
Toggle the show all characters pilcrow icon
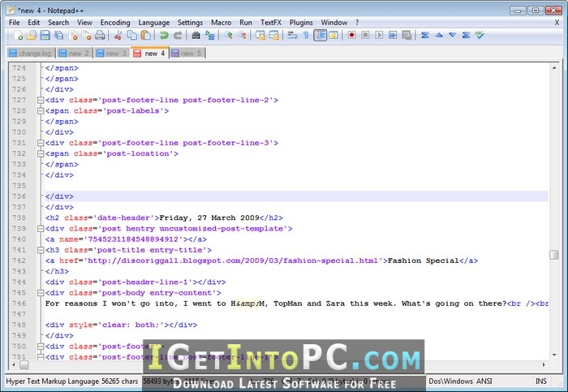point(306,35)
